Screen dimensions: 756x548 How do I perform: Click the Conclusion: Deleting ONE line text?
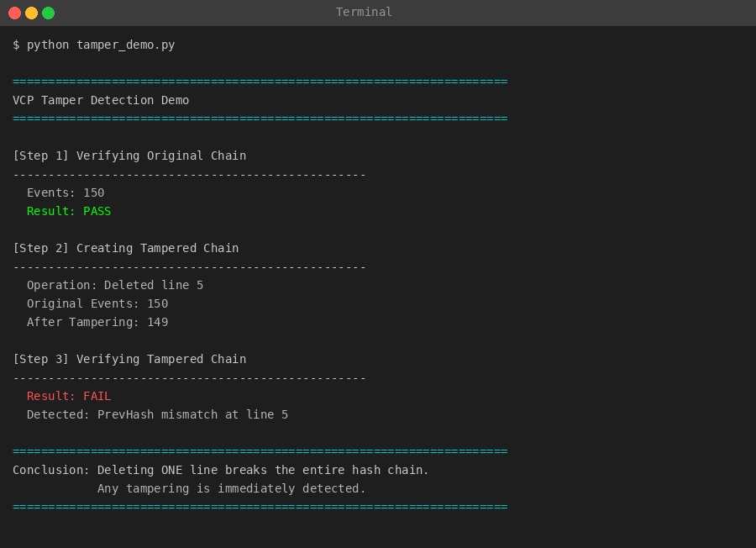221,470
